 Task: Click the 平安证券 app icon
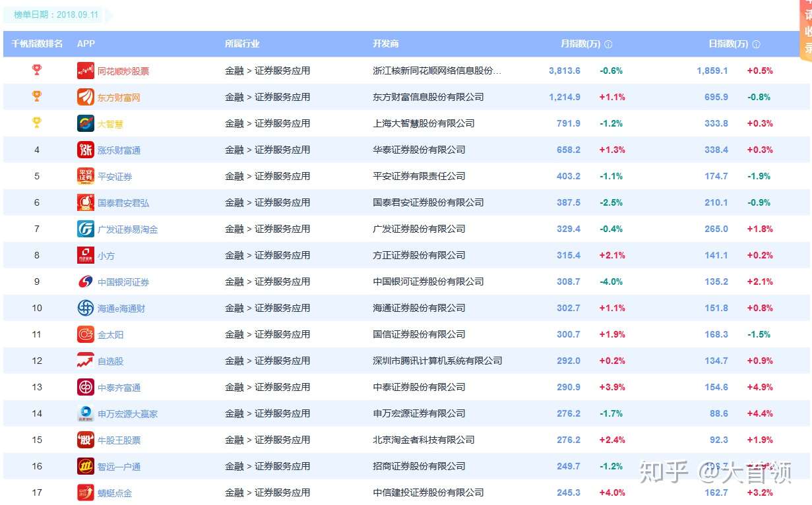point(86,176)
